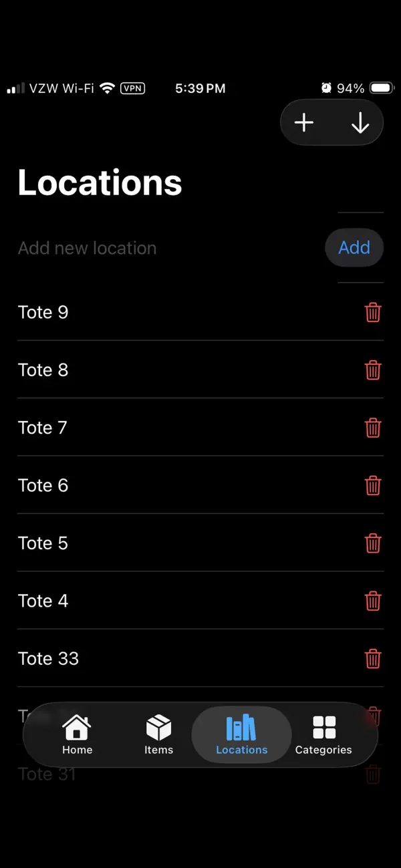Delete Tote 4 with trash icon

373,601
